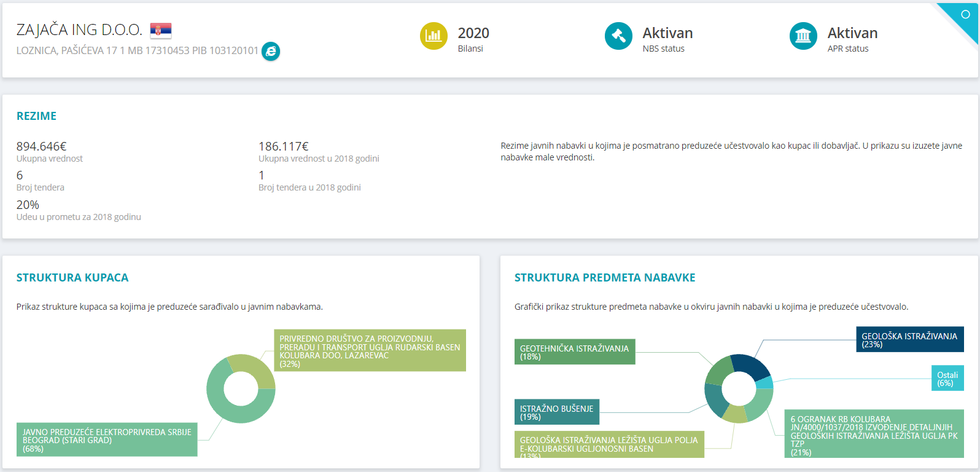Click the NBS status gavel icon
Image resolution: width=980 pixels, height=472 pixels.
coord(618,36)
